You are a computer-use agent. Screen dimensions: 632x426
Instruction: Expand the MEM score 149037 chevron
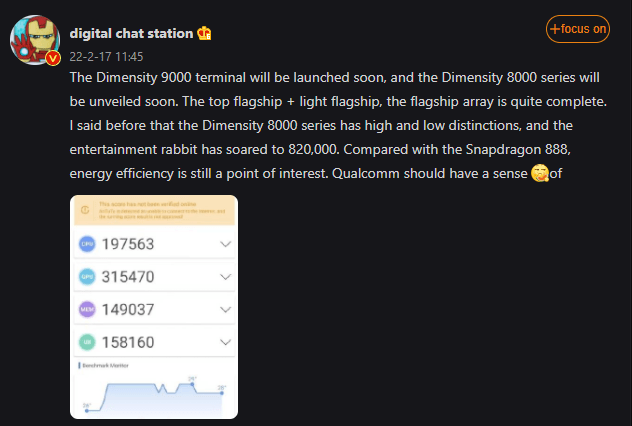(x=224, y=309)
